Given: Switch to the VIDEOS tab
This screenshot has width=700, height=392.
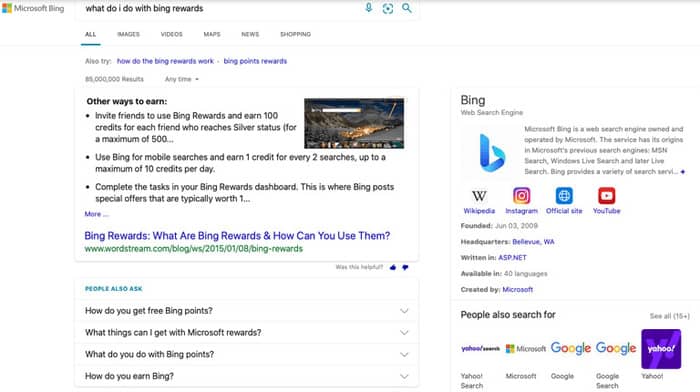Looking at the screenshot, I should coord(171,34).
